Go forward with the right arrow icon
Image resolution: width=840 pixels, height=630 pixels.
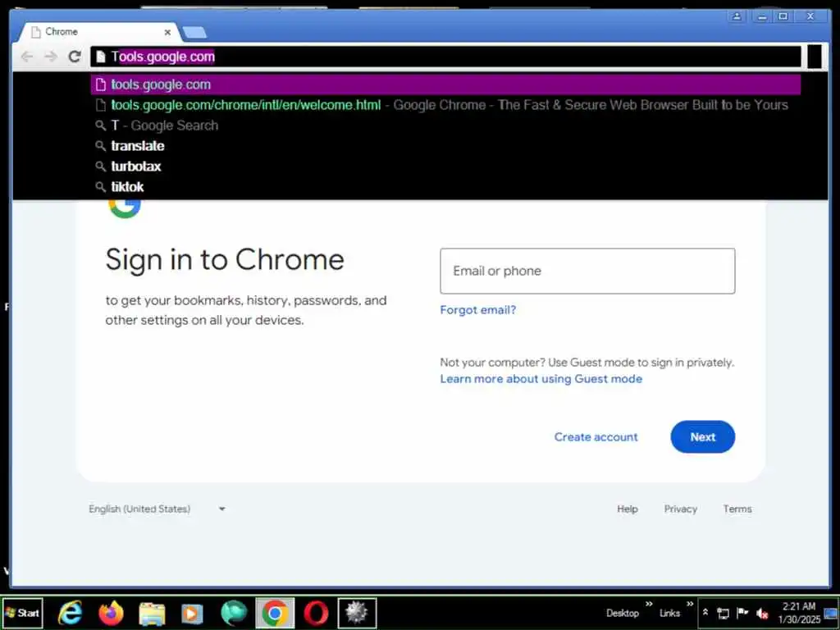[x=51, y=57]
